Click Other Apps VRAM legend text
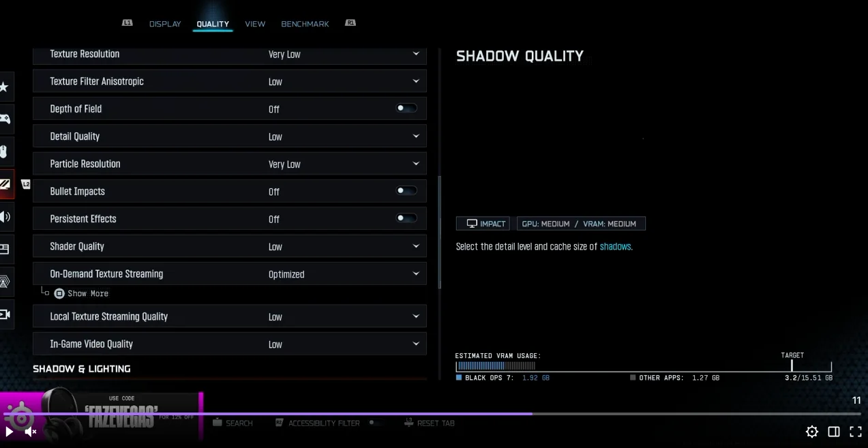The image size is (868, 448). pyautogui.click(x=678, y=378)
